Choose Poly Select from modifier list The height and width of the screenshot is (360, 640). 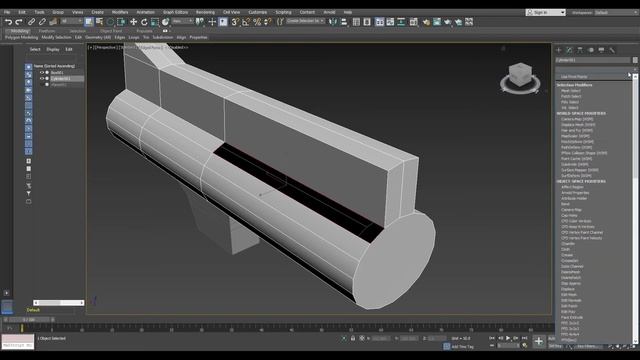point(570,102)
